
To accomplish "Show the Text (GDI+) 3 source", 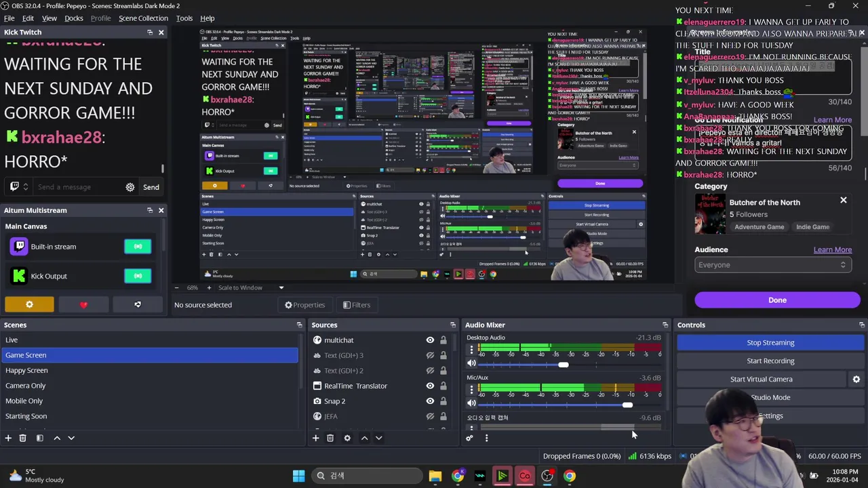I will tap(430, 355).
